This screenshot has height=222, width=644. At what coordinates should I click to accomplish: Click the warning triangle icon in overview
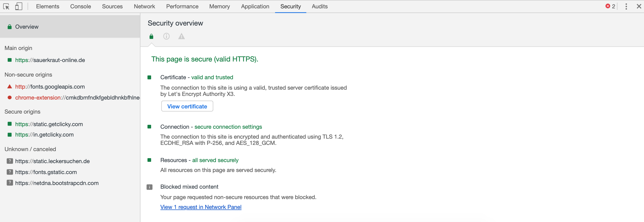tap(182, 36)
